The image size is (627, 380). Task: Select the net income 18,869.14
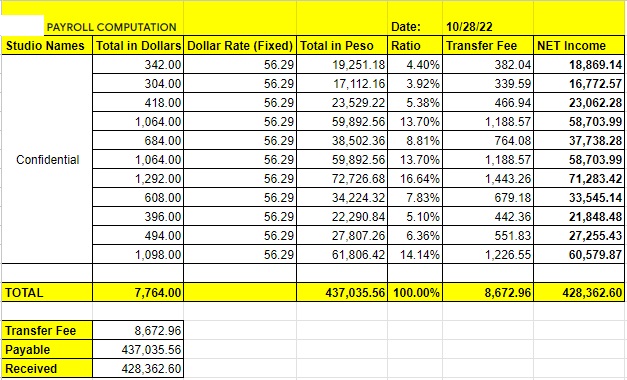point(579,64)
